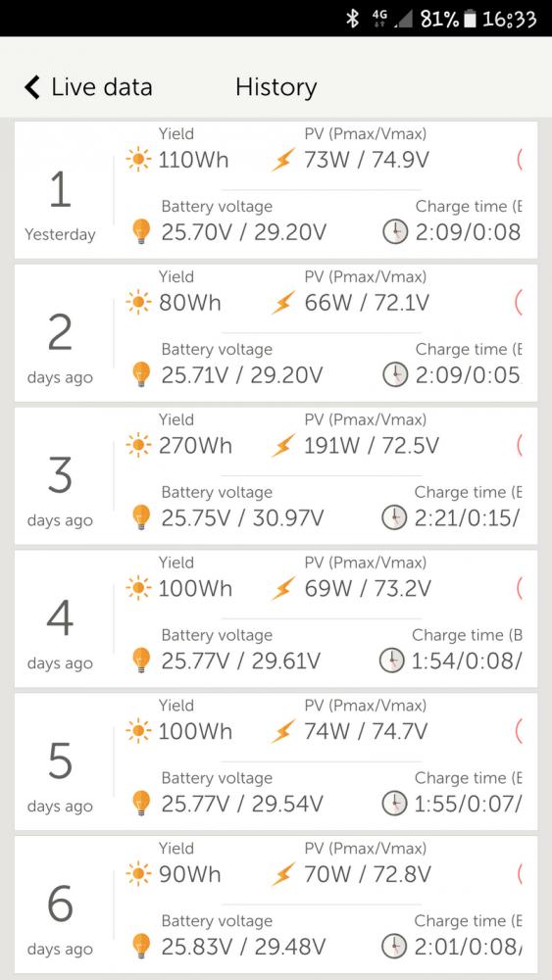Screen dimensions: 552x980
Task: Open the day 1 Yesterday history card
Action: [x=276, y=190]
